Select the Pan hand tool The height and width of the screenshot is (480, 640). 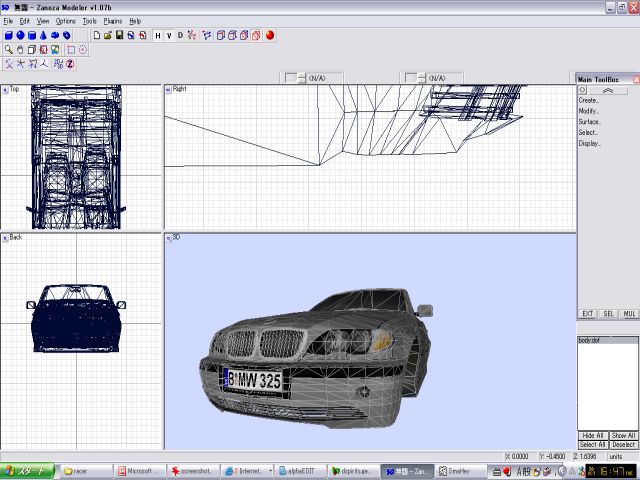tap(20, 49)
